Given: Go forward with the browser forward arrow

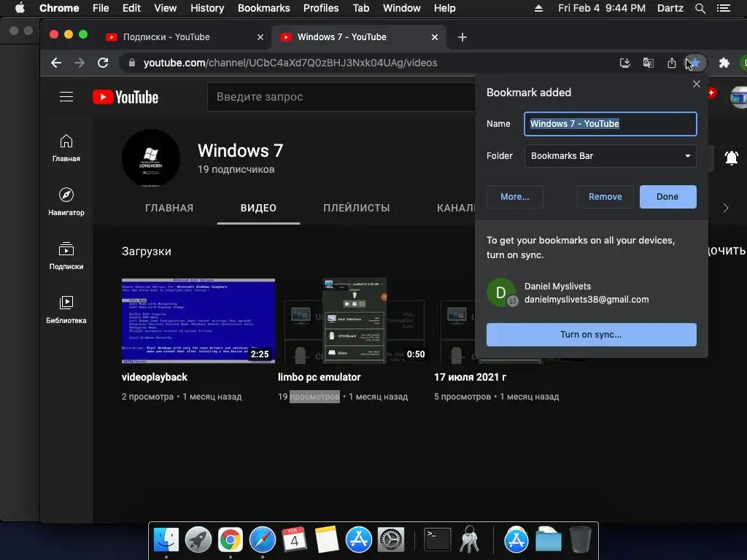Looking at the screenshot, I should pos(80,63).
